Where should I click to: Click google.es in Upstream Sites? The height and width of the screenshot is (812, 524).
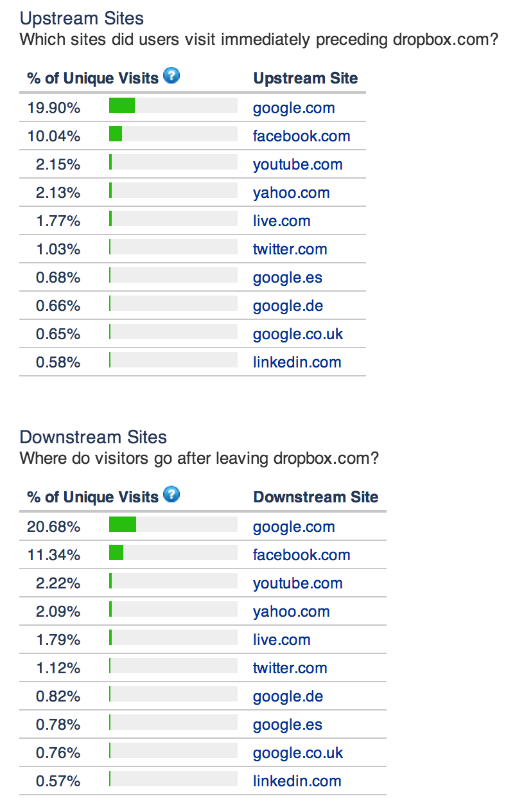point(288,278)
